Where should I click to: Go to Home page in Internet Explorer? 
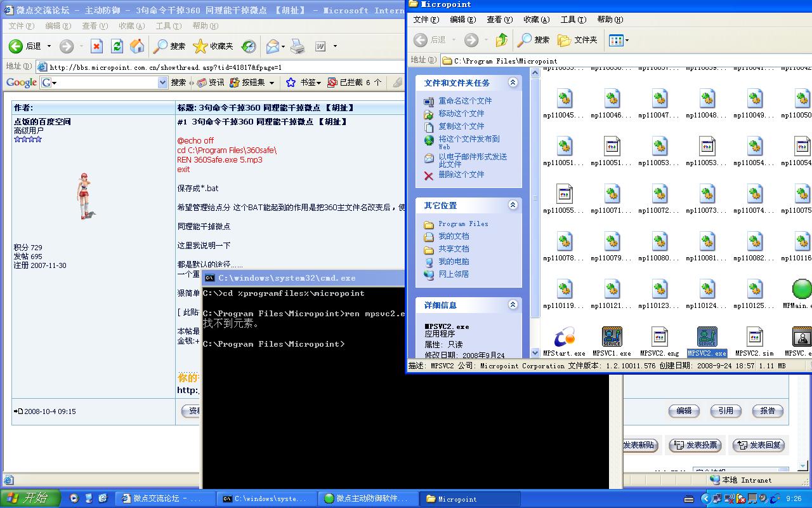[137, 46]
